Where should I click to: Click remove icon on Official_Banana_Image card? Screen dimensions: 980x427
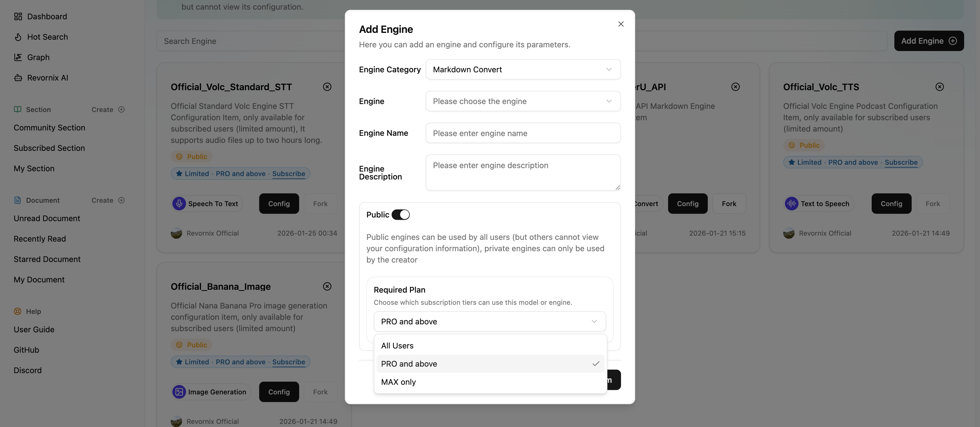327,286
